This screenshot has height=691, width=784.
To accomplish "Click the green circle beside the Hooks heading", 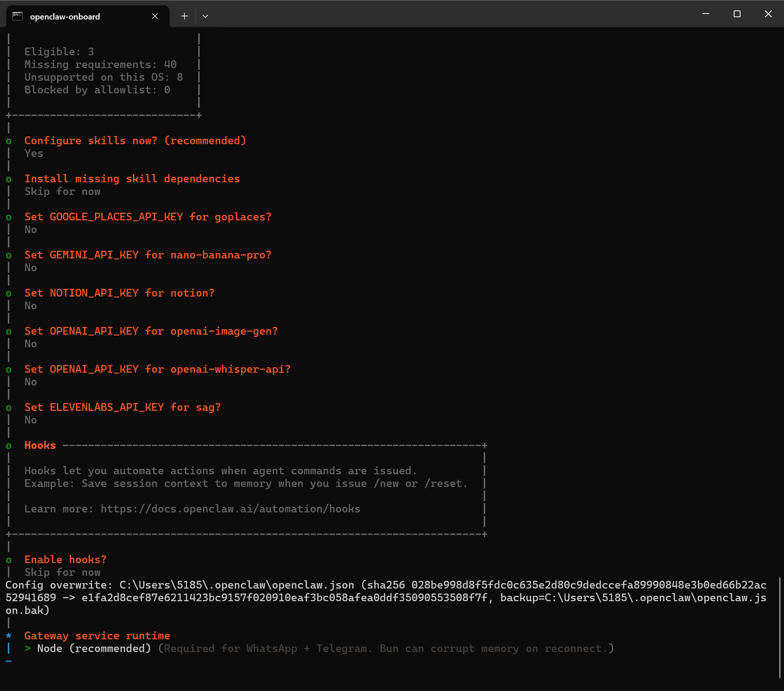I will 9,446.
